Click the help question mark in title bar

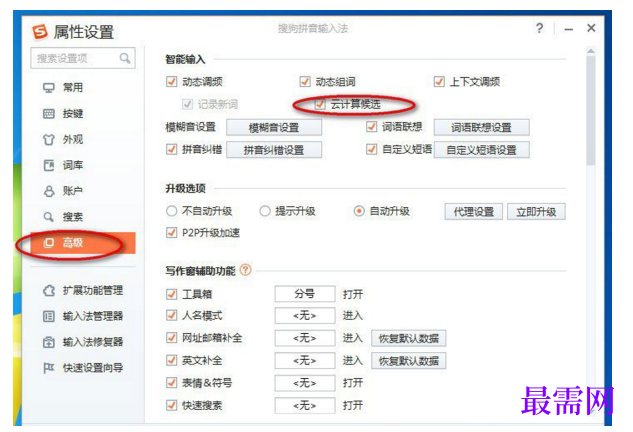pyautogui.click(x=539, y=28)
